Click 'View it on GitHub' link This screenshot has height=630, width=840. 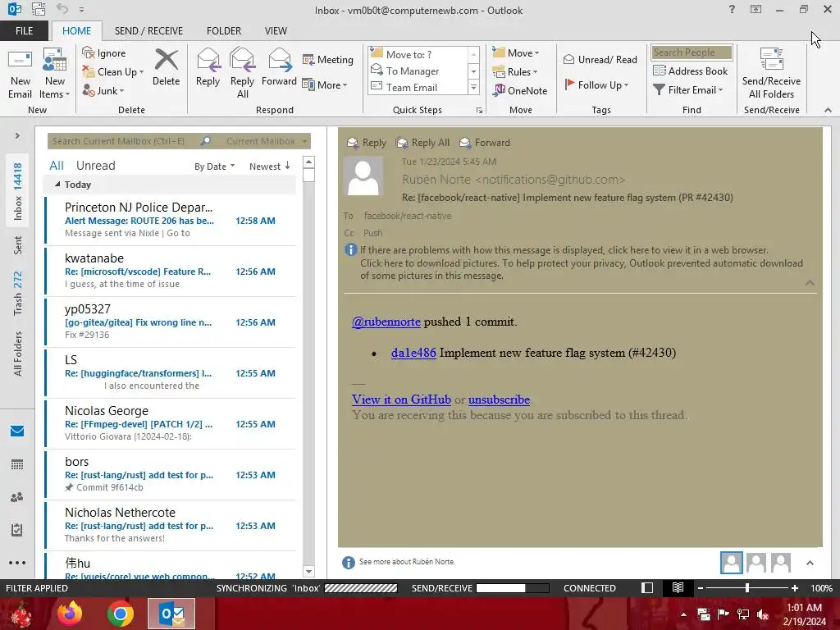pyautogui.click(x=401, y=399)
